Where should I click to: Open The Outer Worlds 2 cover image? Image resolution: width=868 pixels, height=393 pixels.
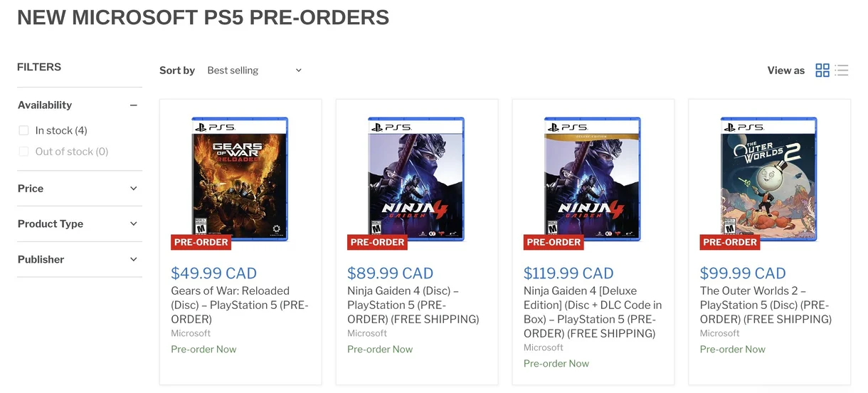769,179
